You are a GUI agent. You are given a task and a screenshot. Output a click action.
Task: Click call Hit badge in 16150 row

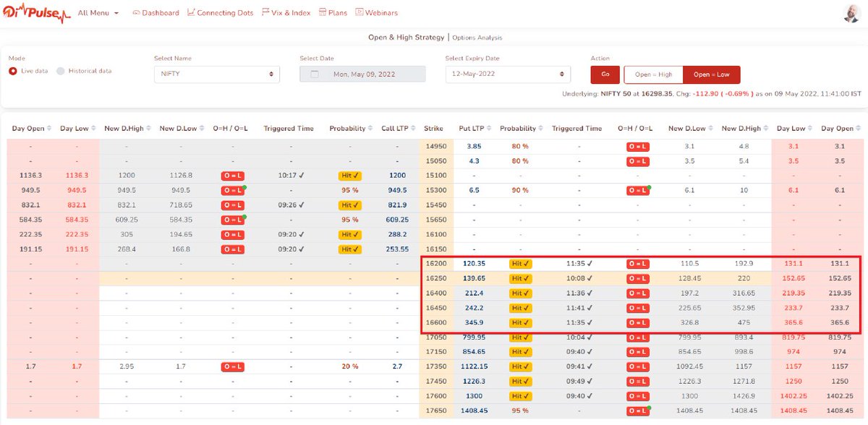coord(350,249)
